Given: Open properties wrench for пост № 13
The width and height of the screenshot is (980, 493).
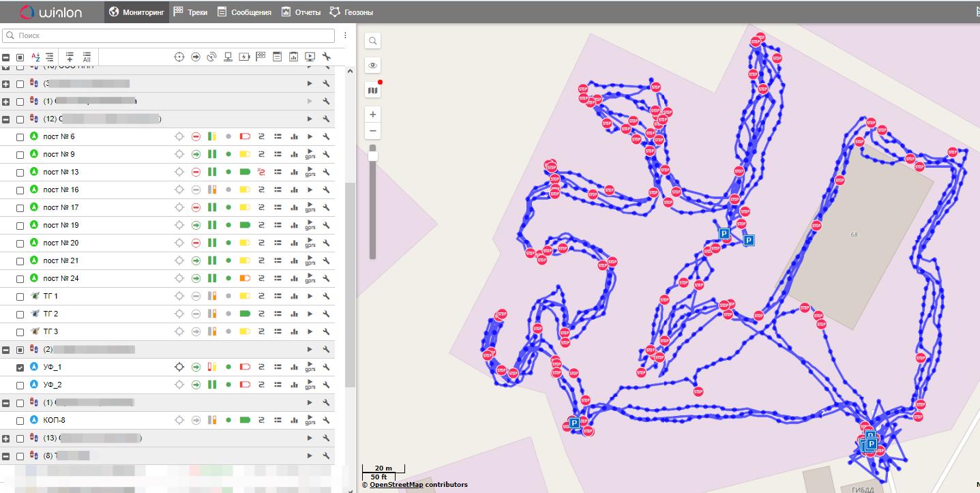Looking at the screenshot, I should 327,172.
